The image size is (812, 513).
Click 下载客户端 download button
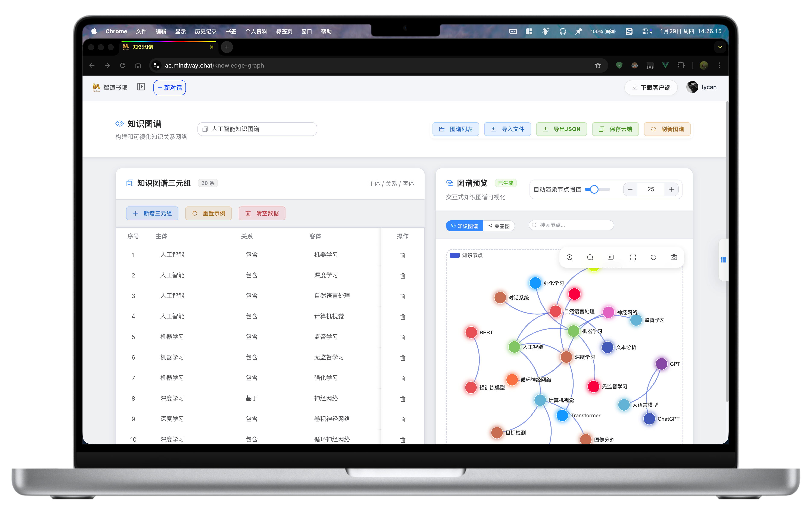click(651, 88)
